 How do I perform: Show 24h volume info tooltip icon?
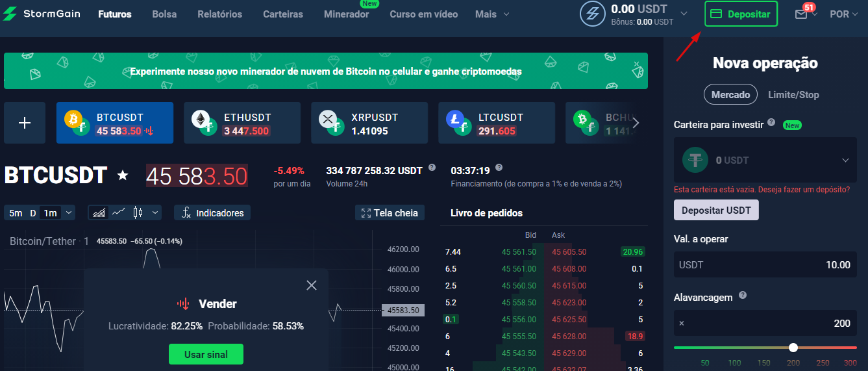point(432,168)
